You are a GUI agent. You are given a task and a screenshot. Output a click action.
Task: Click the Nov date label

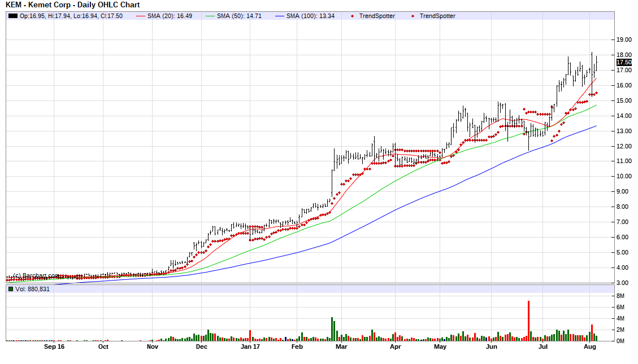pyautogui.click(x=153, y=347)
